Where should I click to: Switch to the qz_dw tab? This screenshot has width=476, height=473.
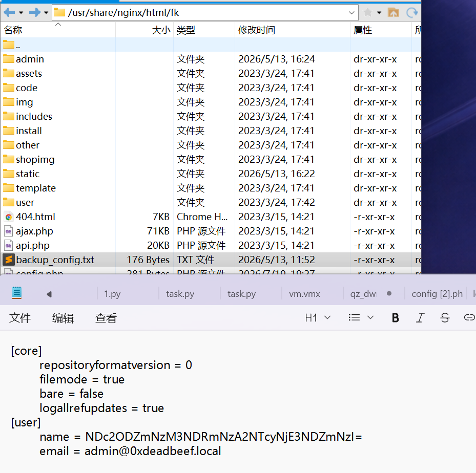click(x=363, y=294)
